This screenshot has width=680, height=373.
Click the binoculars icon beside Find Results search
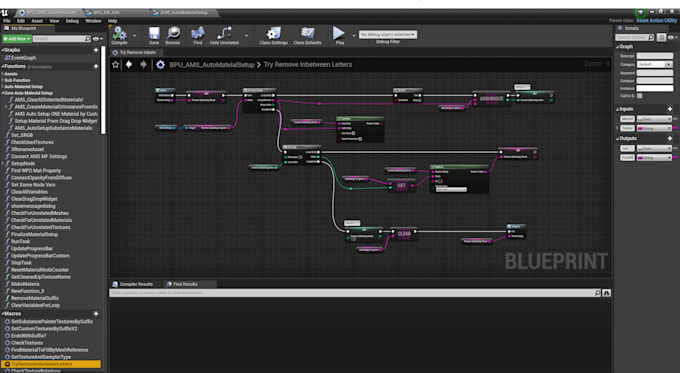point(607,293)
